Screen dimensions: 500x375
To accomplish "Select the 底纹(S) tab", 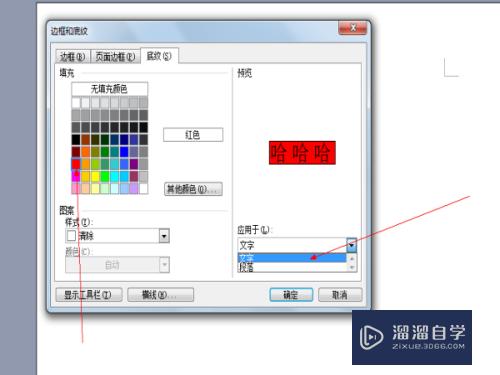I will point(159,56).
